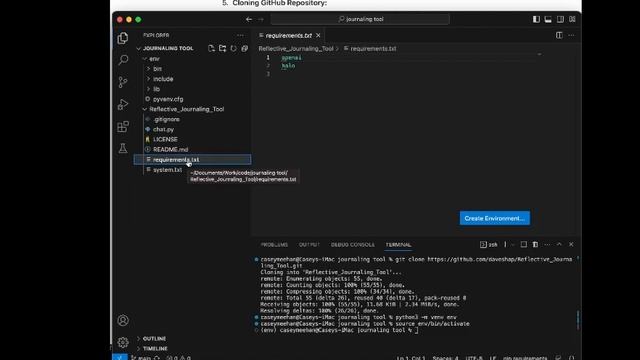Viewport: 640px width, 360px height.
Task: Expand the bin folder
Action: [x=158, y=69]
